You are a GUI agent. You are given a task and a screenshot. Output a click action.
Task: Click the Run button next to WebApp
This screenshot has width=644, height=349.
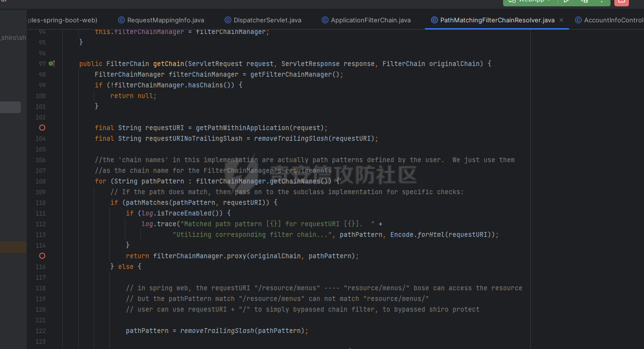566,1
